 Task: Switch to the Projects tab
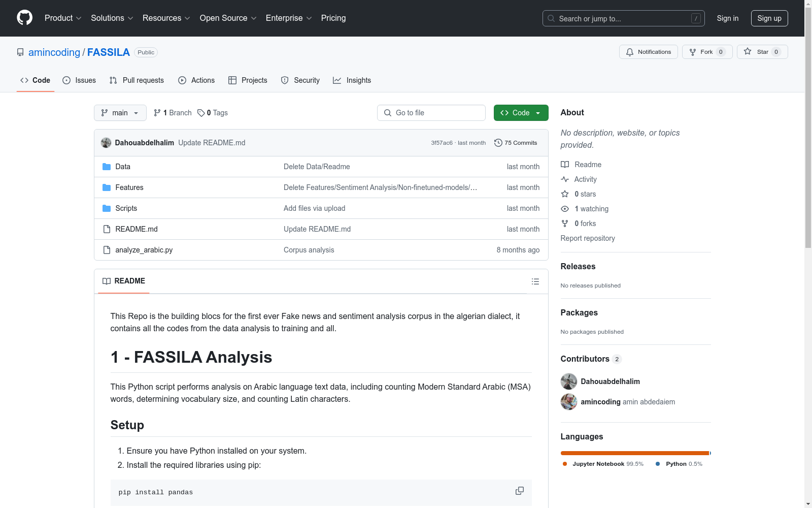248,80
